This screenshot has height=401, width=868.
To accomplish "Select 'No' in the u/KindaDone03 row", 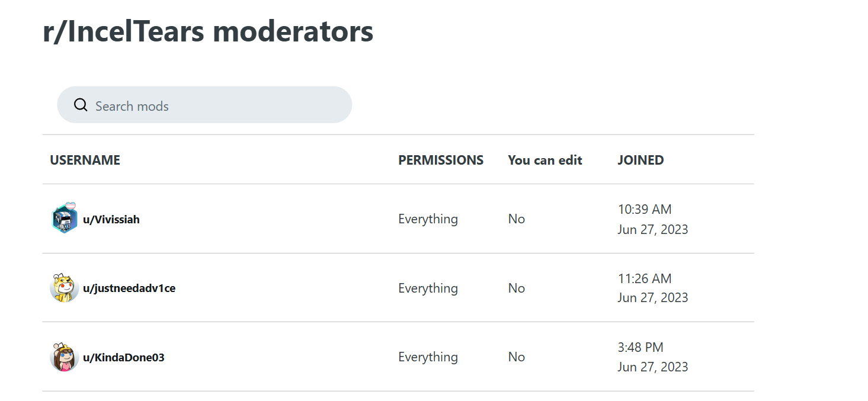I will [x=517, y=357].
